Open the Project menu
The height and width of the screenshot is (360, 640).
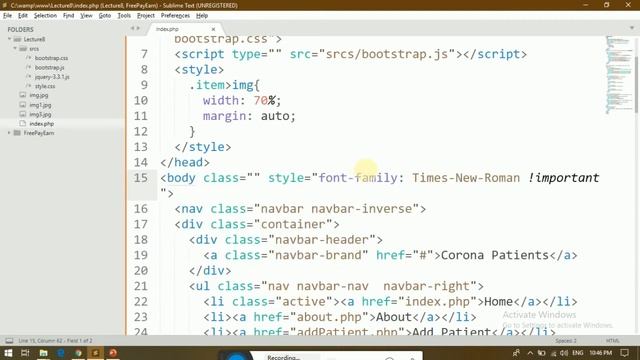pos(146,16)
